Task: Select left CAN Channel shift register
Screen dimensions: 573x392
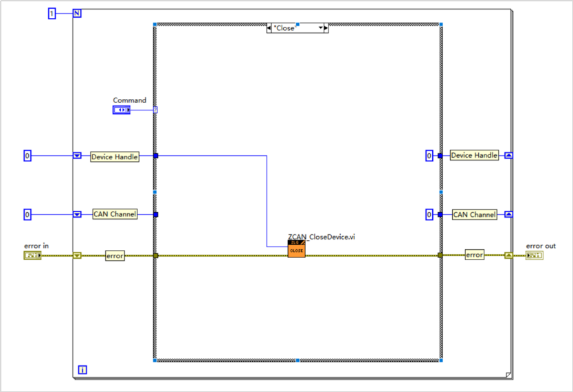Action: click(x=77, y=214)
